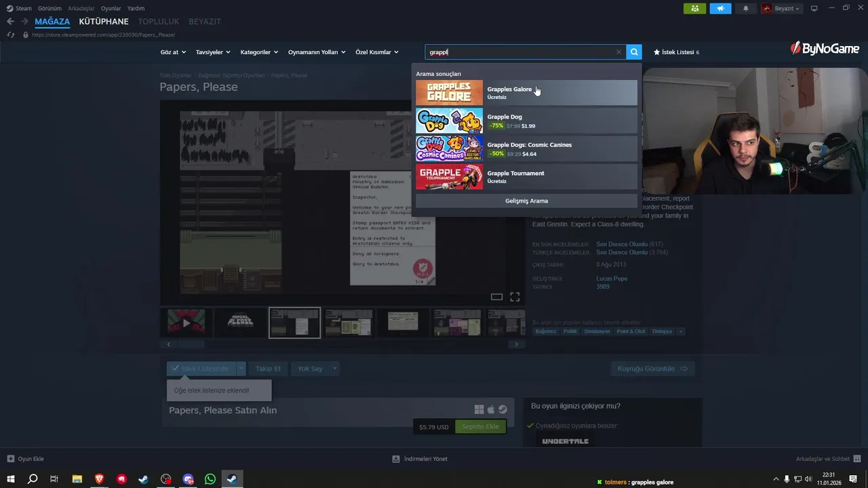Image resolution: width=868 pixels, height=488 pixels.
Task: Open the Göz at dropdown
Action: [x=172, y=52]
